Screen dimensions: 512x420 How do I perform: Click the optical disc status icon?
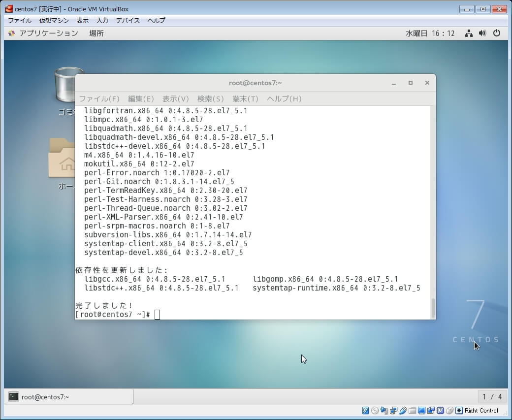pyautogui.click(x=375, y=410)
